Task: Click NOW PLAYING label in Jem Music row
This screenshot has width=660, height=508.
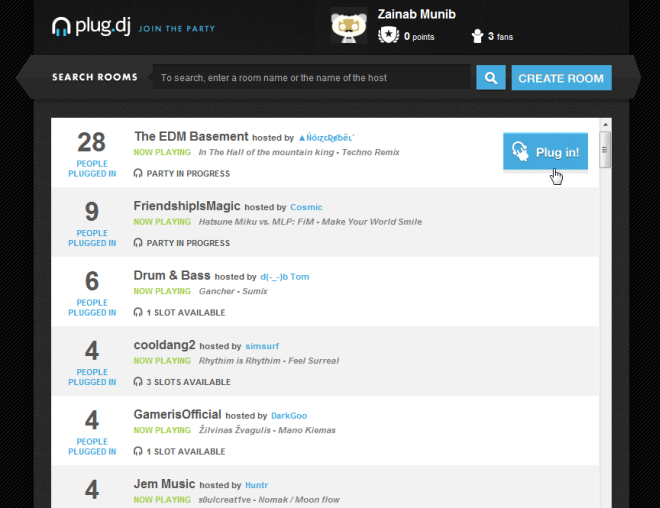Action: tap(162, 500)
